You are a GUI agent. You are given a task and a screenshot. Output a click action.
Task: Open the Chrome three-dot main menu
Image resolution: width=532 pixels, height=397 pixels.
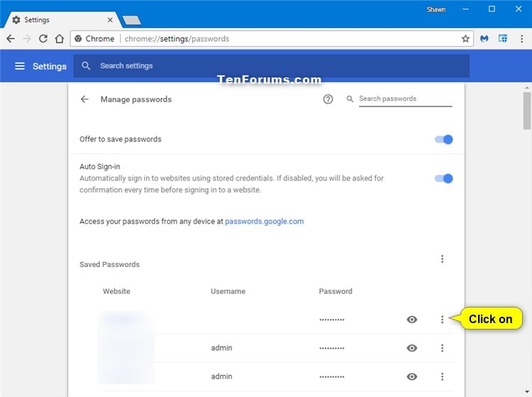pyautogui.click(x=522, y=39)
